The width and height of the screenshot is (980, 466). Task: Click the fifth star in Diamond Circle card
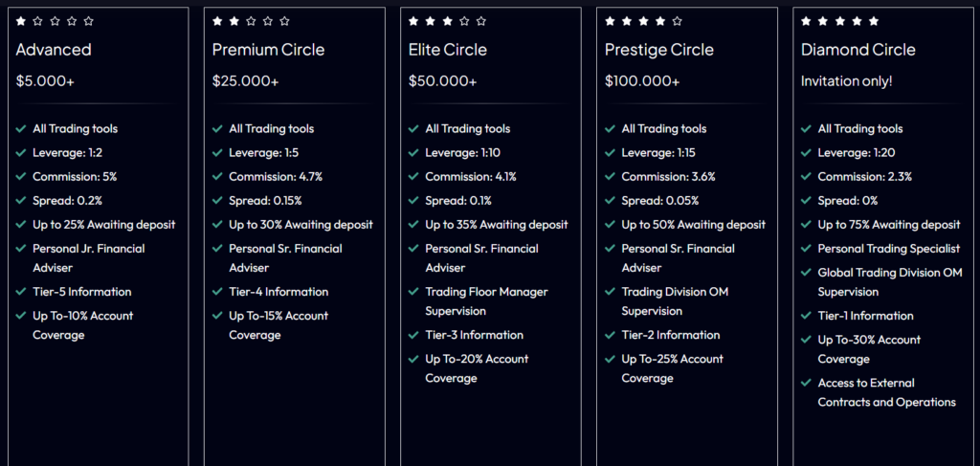tap(873, 21)
